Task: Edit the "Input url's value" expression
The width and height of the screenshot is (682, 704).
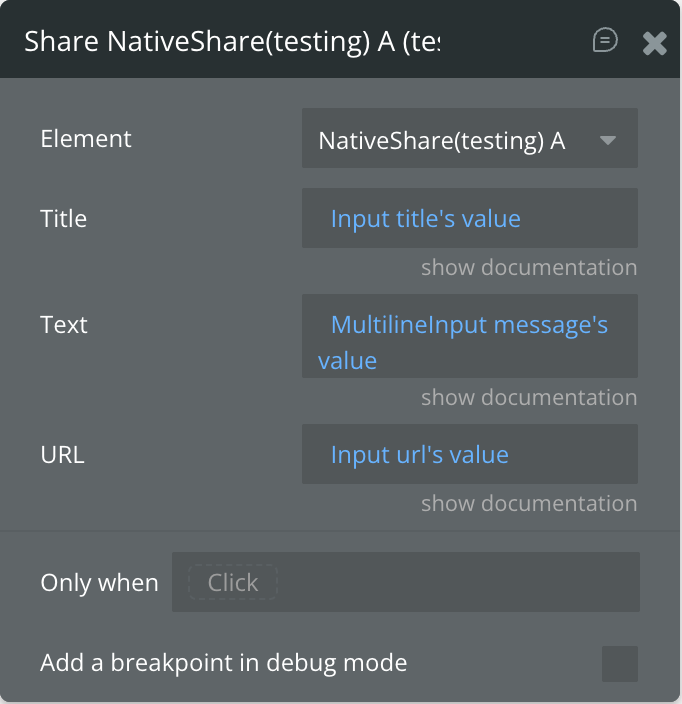Action: pyautogui.click(x=420, y=454)
